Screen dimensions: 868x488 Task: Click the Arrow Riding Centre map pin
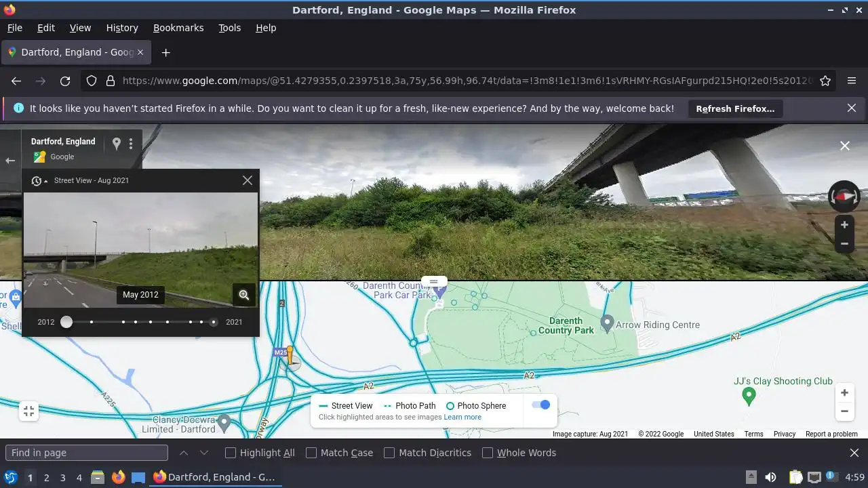tap(608, 323)
